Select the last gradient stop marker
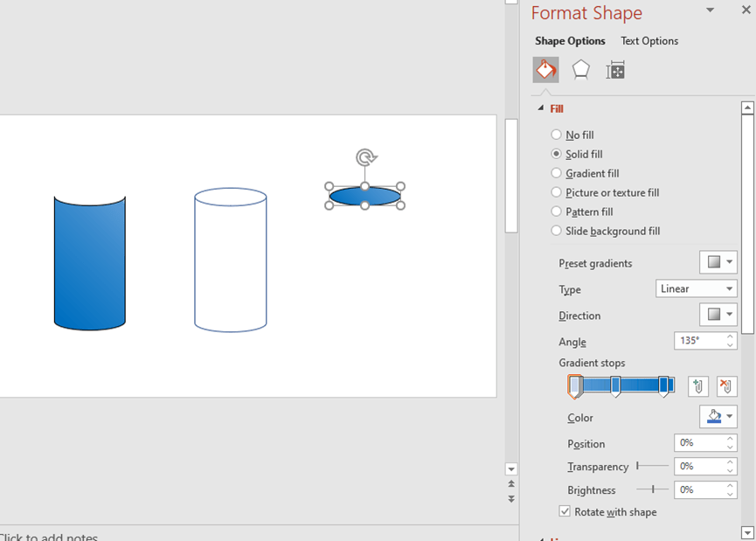This screenshot has height=541, width=756. pyautogui.click(x=663, y=386)
